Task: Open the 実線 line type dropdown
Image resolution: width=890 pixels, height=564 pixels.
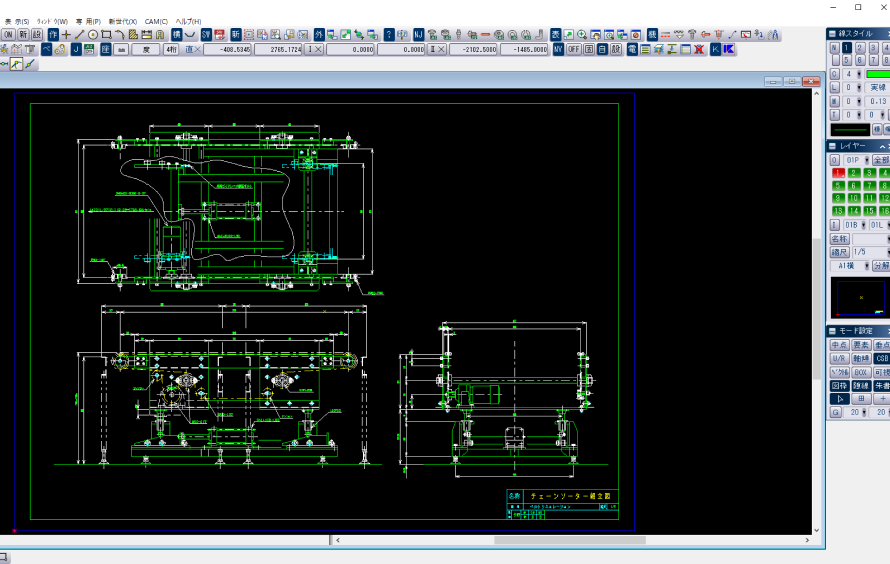Action: click(877, 88)
